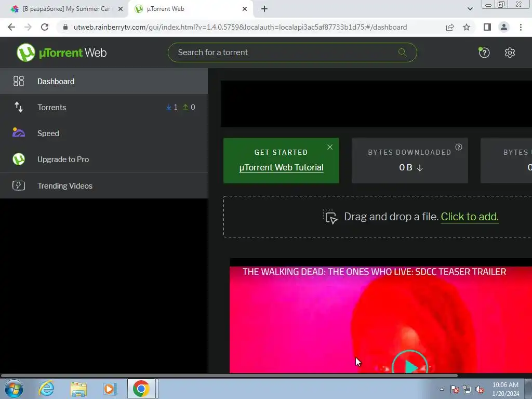The height and width of the screenshot is (399, 532).
Task: Open the tab search dropdown chevron
Action: tap(470, 9)
